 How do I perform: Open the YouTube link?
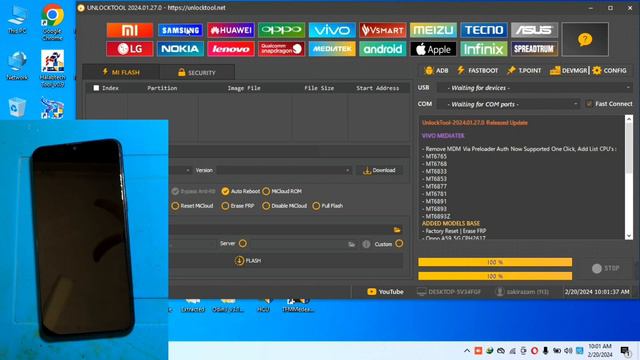(x=385, y=292)
